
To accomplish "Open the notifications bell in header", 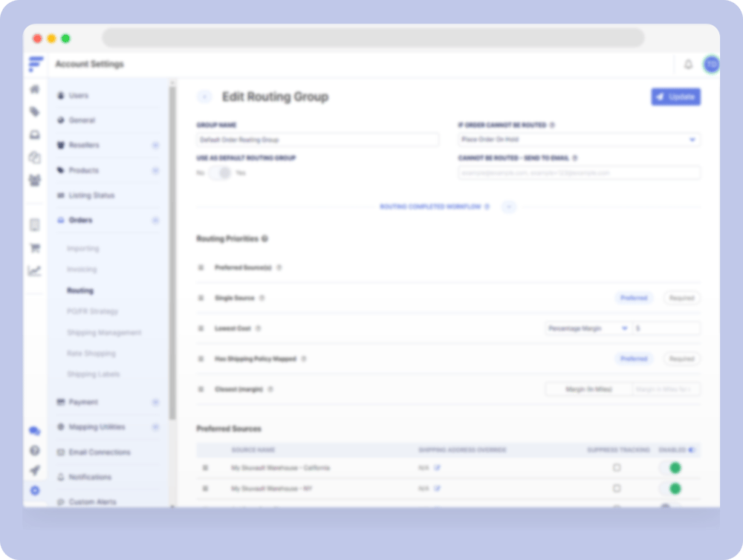I will click(688, 65).
